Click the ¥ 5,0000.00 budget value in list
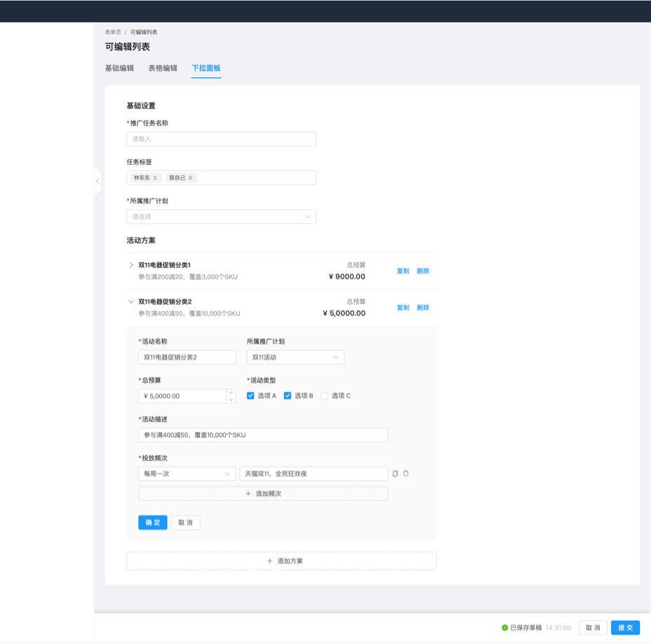Image resolution: width=651 pixels, height=644 pixels. coord(344,313)
